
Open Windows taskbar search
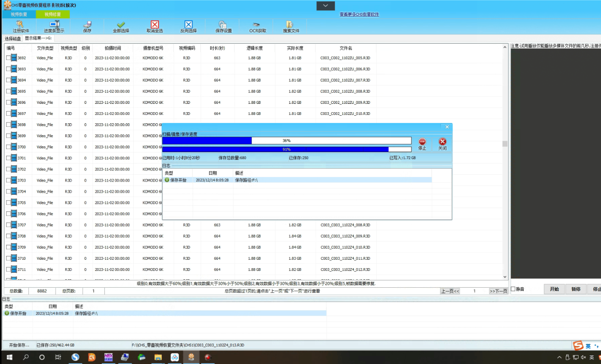click(25, 357)
